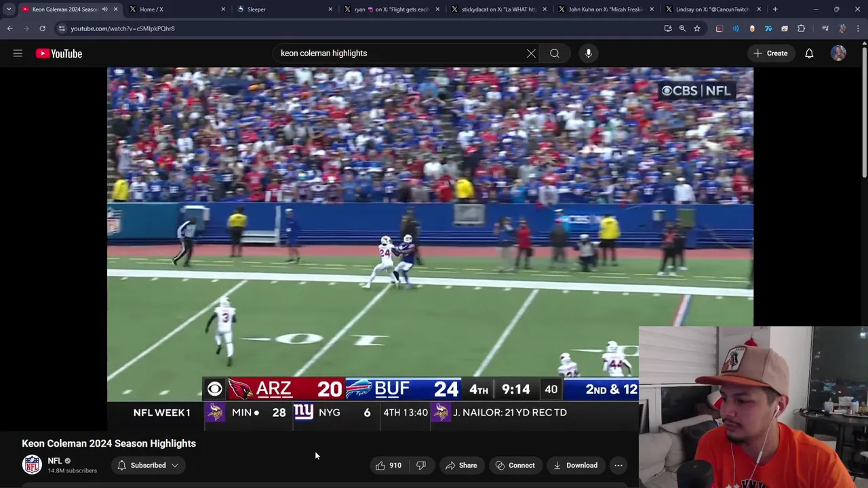Open the YouTube notifications bell
Image resolution: width=868 pixels, height=488 pixels.
click(809, 54)
